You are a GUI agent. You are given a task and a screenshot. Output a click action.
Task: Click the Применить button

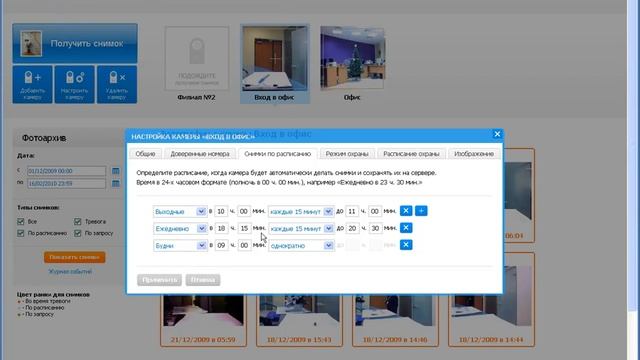point(159,280)
